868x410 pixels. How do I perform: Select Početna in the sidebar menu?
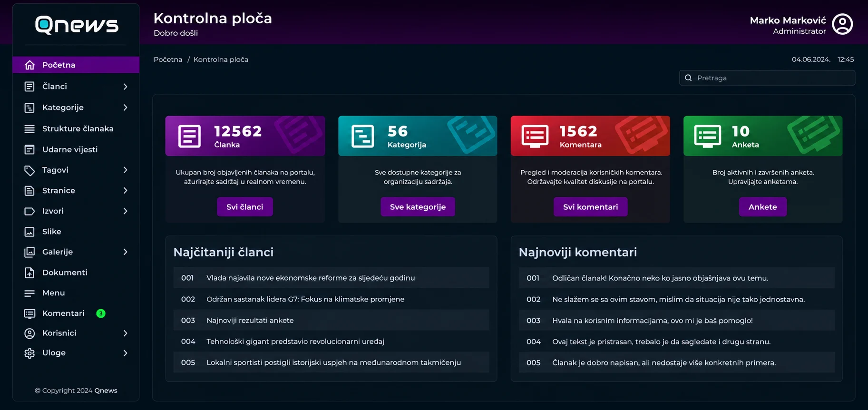[x=76, y=65]
